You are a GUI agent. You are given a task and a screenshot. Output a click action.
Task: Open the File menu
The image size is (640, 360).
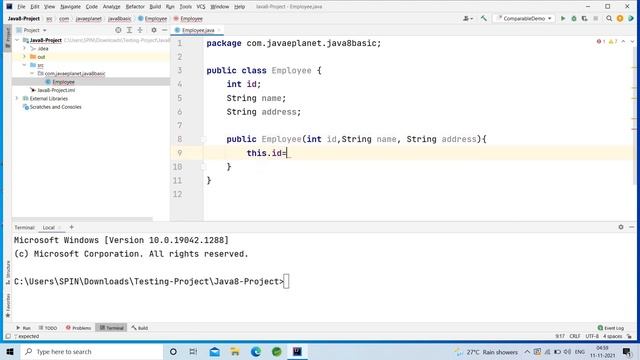pos(21,7)
